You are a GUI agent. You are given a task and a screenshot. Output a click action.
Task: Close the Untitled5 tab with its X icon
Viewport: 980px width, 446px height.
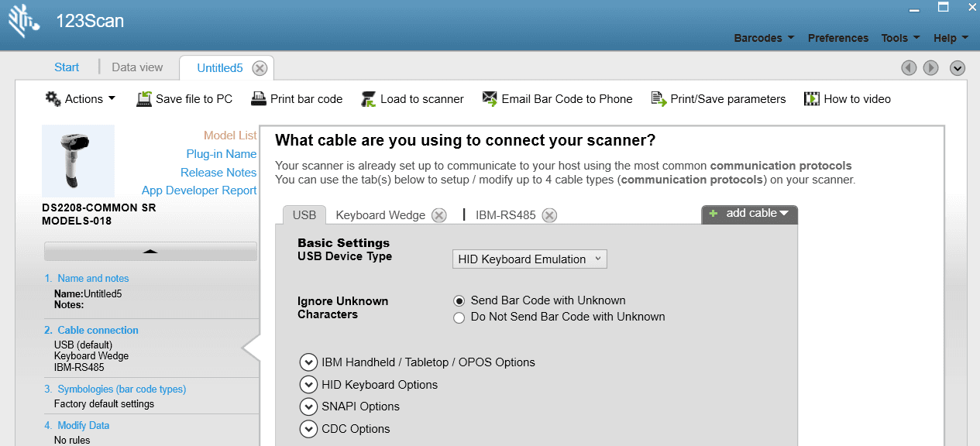[x=260, y=68]
